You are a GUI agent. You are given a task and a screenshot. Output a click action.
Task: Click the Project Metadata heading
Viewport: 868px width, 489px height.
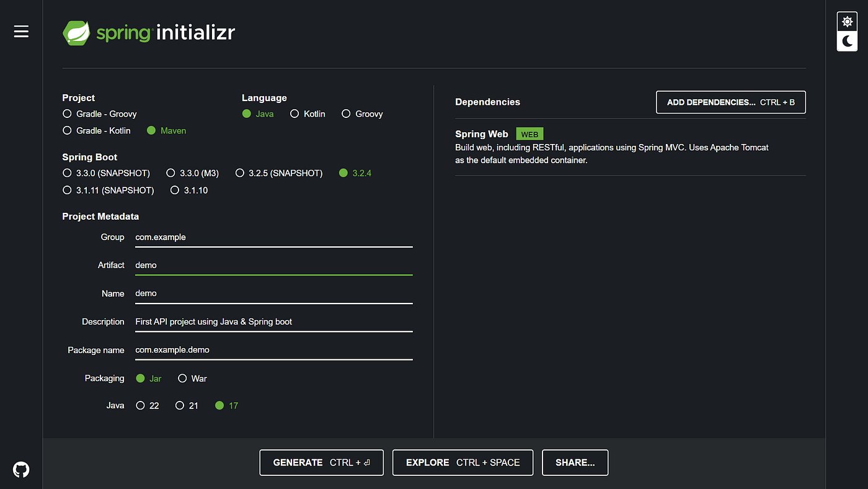pos(100,217)
